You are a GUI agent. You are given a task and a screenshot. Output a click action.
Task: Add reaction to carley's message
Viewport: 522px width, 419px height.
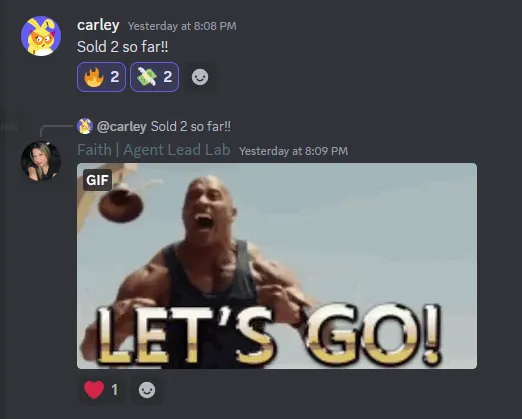click(x=200, y=77)
